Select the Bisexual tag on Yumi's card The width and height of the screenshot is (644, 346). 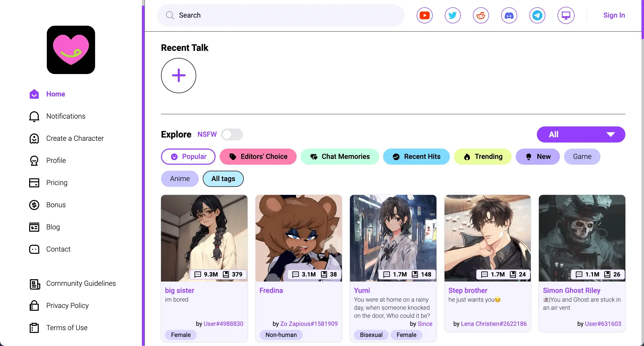371,335
